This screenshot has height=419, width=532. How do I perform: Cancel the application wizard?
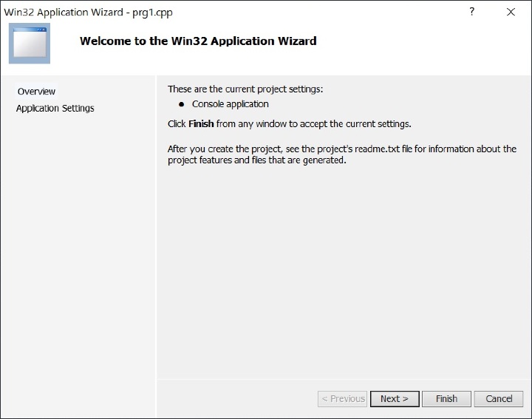(499, 398)
